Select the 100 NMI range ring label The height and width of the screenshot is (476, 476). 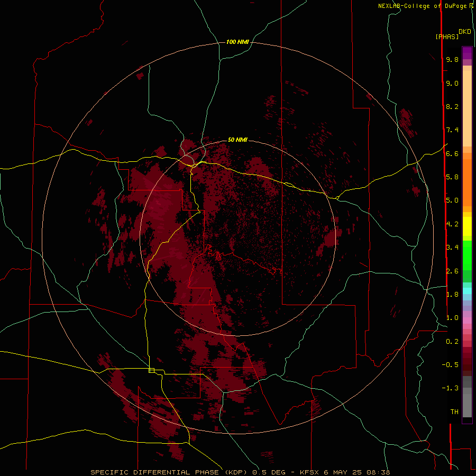pos(237,42)
